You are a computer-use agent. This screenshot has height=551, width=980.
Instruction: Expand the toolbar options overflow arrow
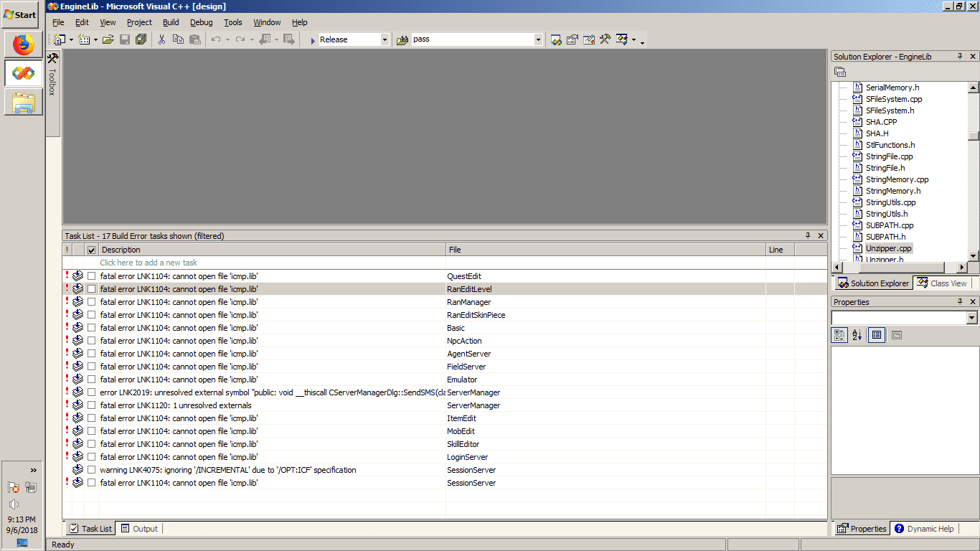(x=642, y=42)
